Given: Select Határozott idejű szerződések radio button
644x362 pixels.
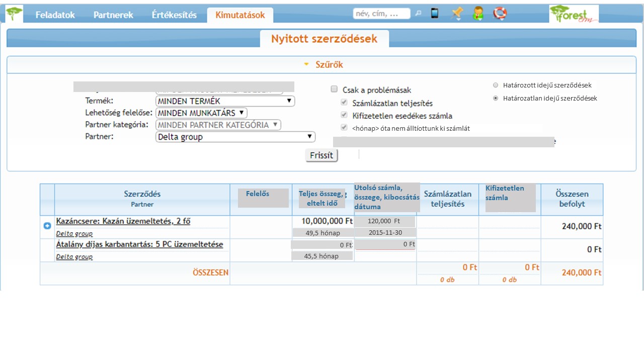Looking at the screenshot, I should click(x=496, y=85).
